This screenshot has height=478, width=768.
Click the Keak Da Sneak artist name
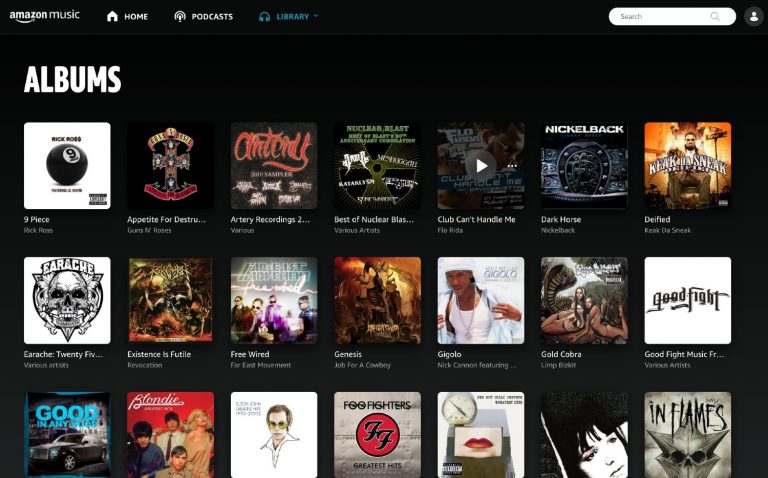pyautogui.click(x=668, y=230)
